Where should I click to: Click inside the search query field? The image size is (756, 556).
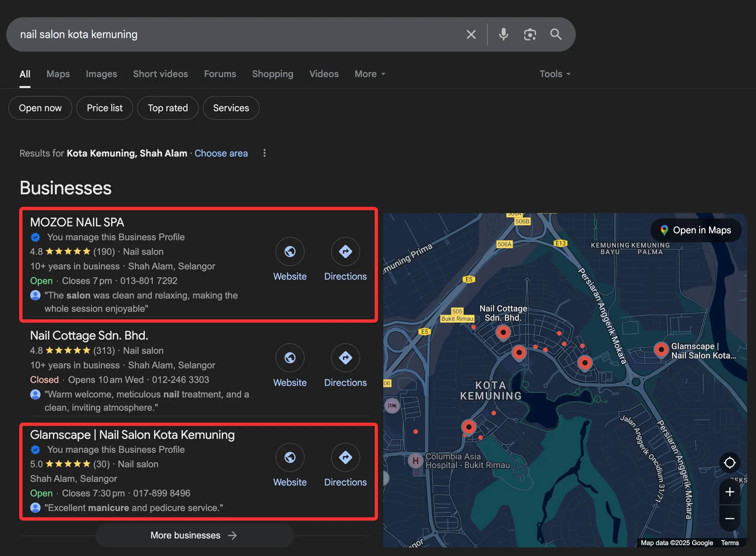pos(235,34)
